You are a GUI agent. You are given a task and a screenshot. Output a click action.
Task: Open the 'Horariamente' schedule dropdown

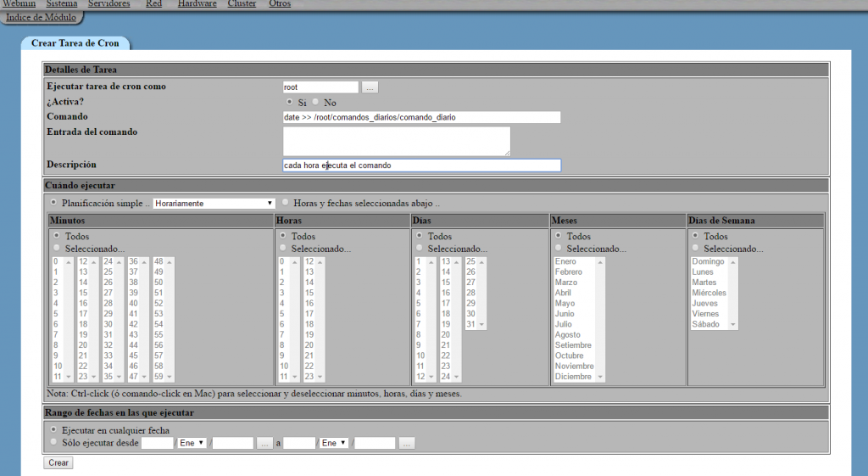pyautogui.click(x=214, y=204)
